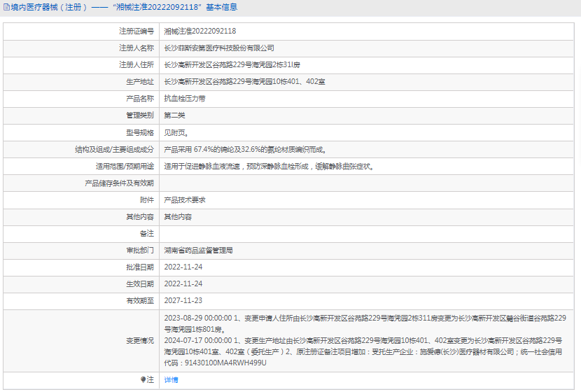The height and width of the screenshot is (392, 581).
Task: Select attachment value 产品技术要求
Action: click(x=185, y=200)
